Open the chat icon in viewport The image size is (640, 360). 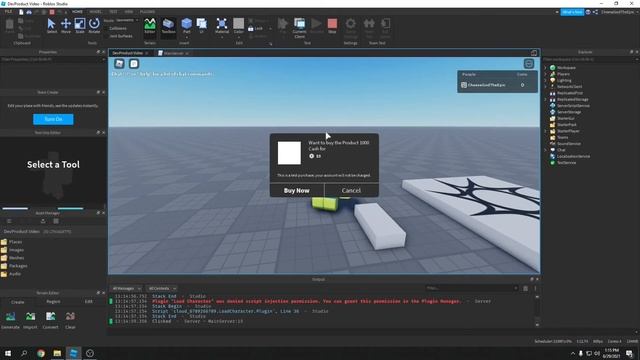134,63
